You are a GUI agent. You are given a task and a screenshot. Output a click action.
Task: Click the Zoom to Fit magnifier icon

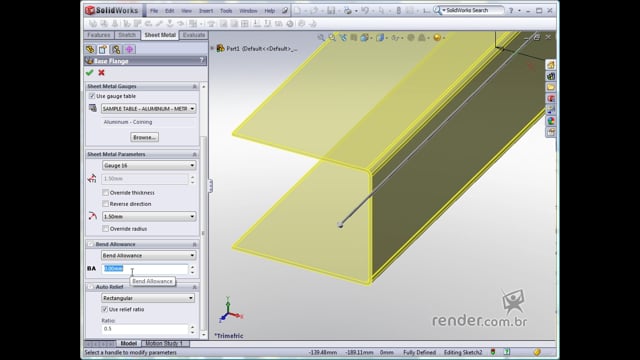point(321,38)
